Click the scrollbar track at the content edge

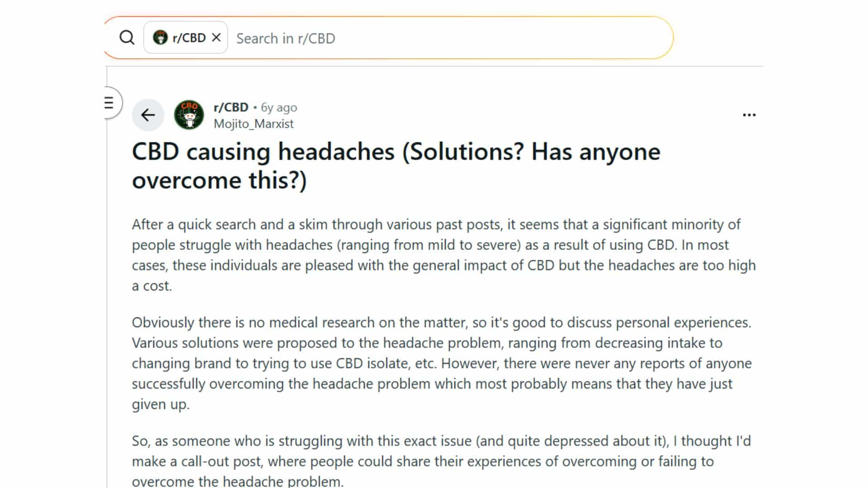click(x=107, y=271)
